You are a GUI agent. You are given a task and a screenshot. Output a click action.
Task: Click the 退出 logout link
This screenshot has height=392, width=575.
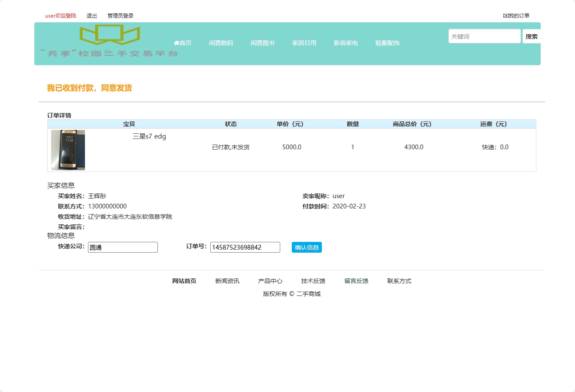[x=91, y=15]
